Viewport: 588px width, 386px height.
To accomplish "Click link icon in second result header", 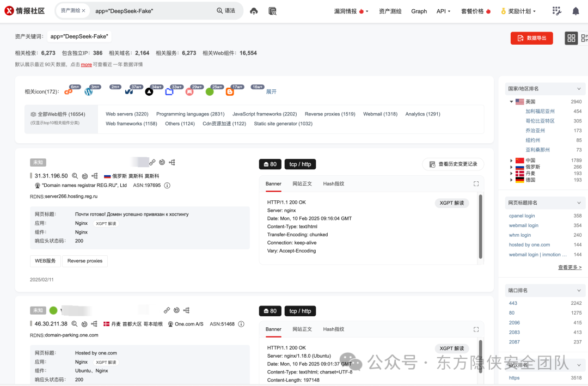I will tap(167, 311).
